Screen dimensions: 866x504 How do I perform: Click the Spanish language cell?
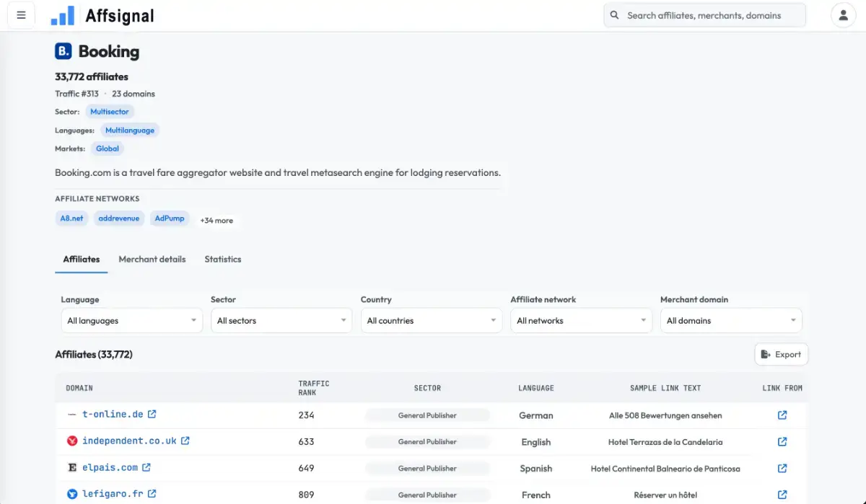536,469
